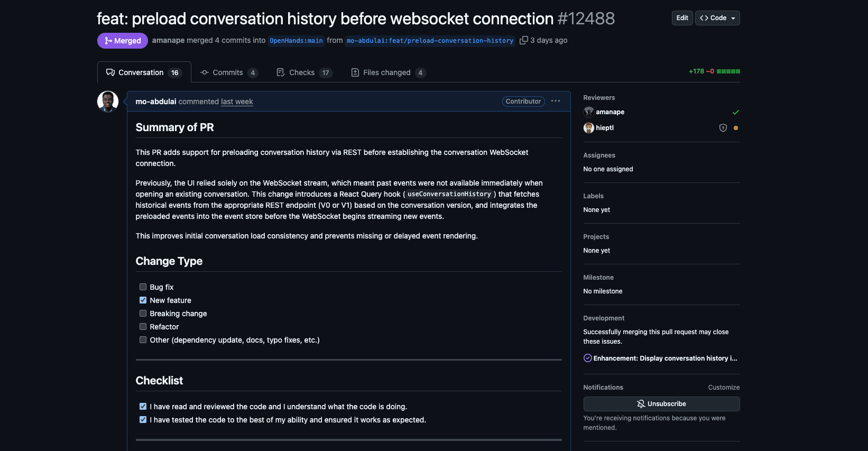Switch to the Commits tab
868x451 pixels.
(x=228, y=72)
